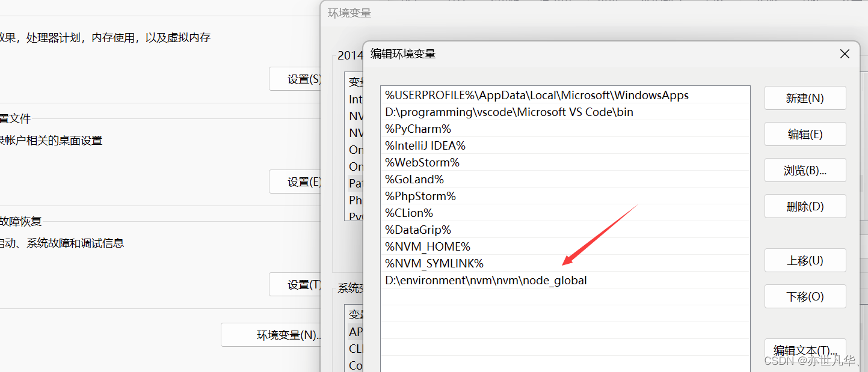Image resolution: width=868 pixels, height=372 pixels.
Task: Close the 编辑环境变量 dialog
Action: pos(845,54)
